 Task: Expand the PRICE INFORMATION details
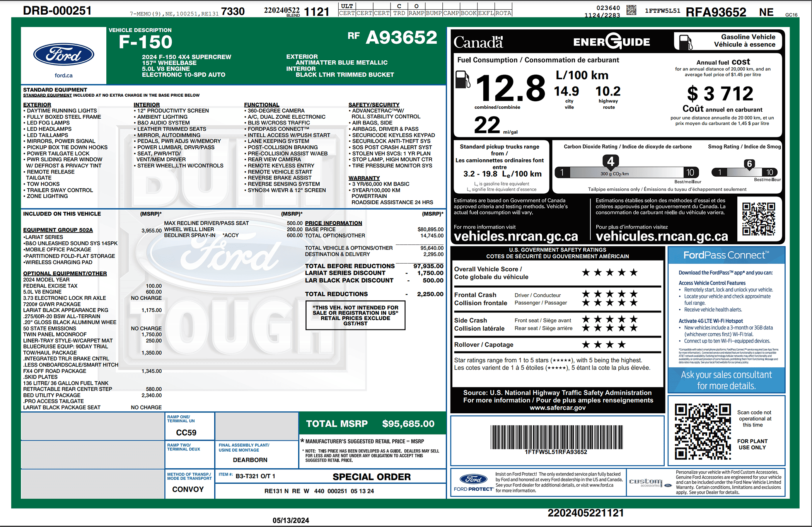click(x=333, y=223)
